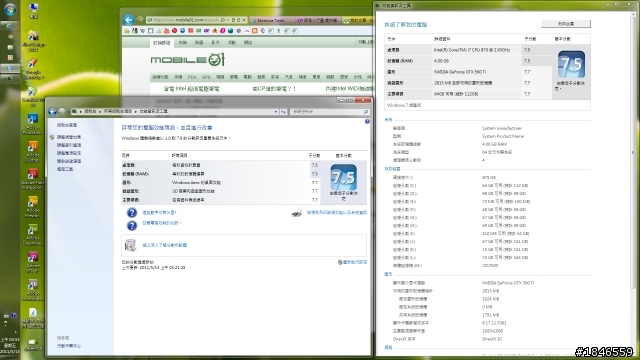Screen dimensions: 640x360
Task: Launch Adobe Illustrator from the desktop
Action: pos(33,151)
